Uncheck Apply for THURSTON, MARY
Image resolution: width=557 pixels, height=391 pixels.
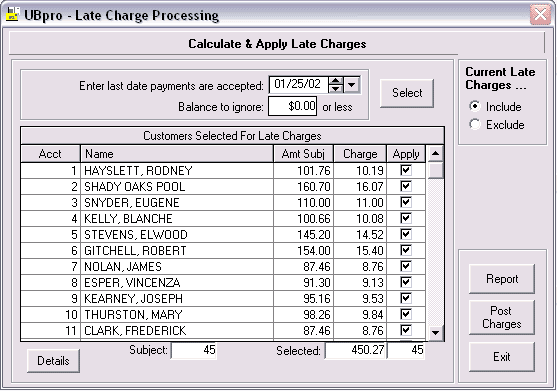[x=406, y=314]
